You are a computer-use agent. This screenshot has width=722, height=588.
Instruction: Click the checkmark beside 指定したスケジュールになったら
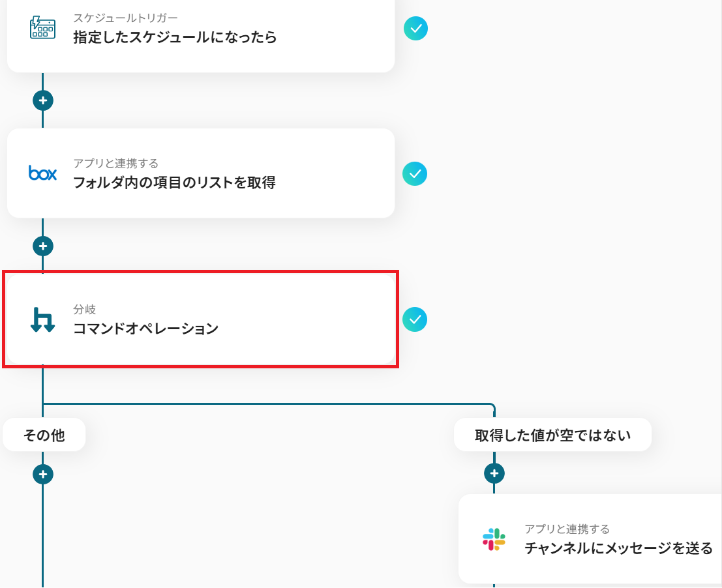pos(416,29)
